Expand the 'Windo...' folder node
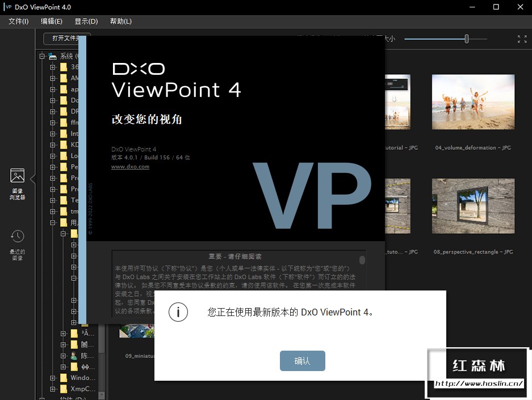The height and width of the screenshot is (400, 532). coord(53,378)
